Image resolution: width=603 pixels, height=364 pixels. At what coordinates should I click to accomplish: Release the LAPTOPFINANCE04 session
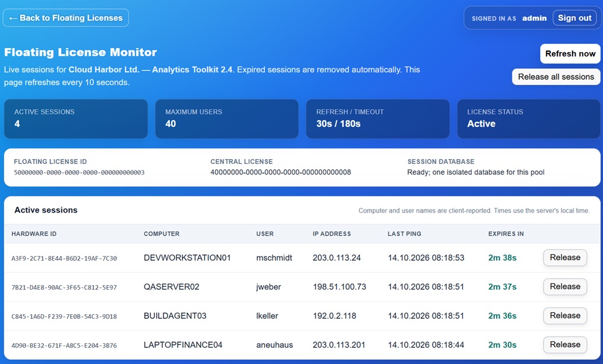(565, 345)
